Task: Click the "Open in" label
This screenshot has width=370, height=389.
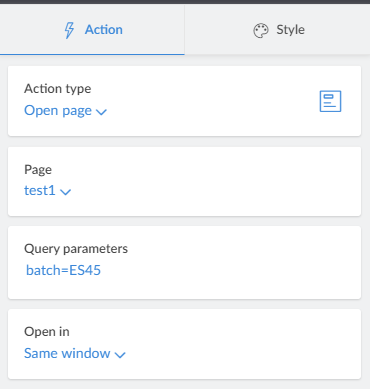Action: pos(47,332)
